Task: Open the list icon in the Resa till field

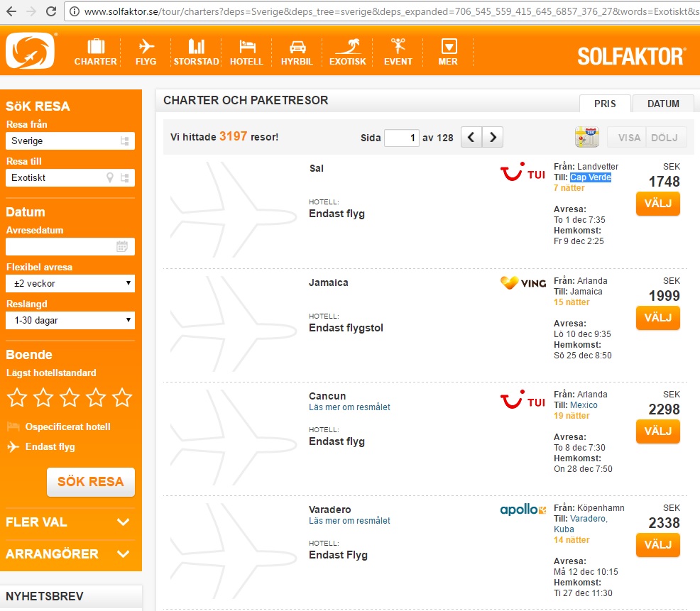Action: point(124,177)
